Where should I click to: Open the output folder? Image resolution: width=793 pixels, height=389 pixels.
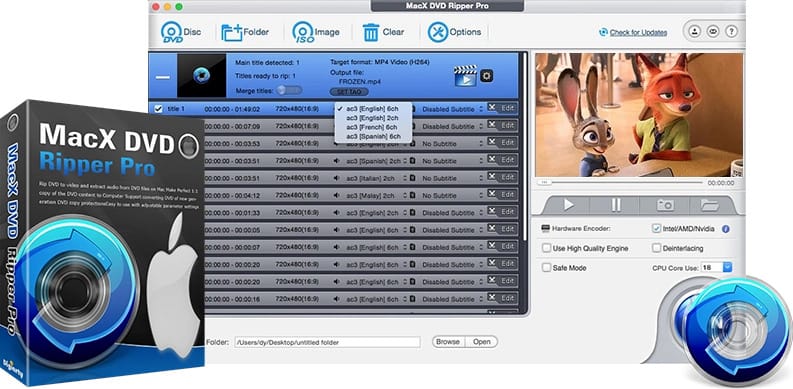click(x=481, y=342)
